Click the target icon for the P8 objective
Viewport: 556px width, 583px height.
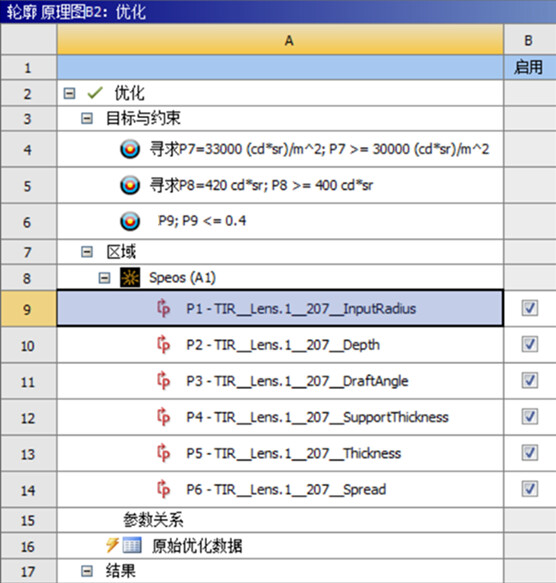(x=130, y=185)
